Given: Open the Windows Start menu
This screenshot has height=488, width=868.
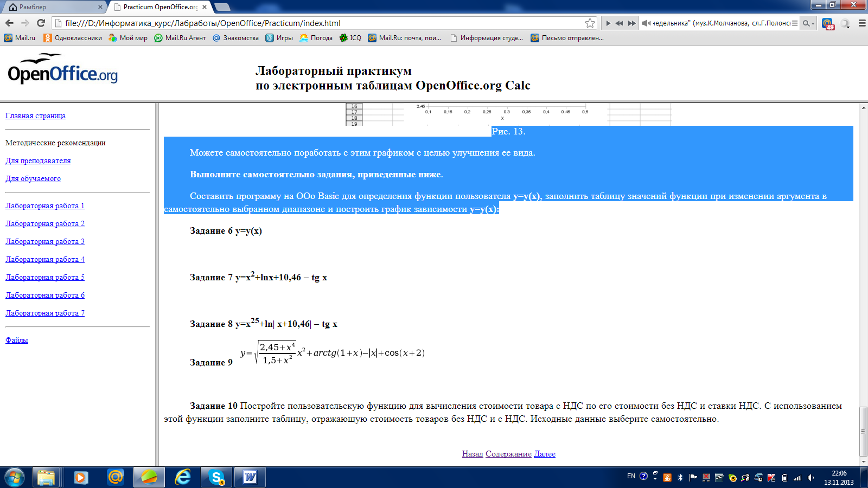Looking at the screenshot, I should pyautogui.click(x=15, y=477).
